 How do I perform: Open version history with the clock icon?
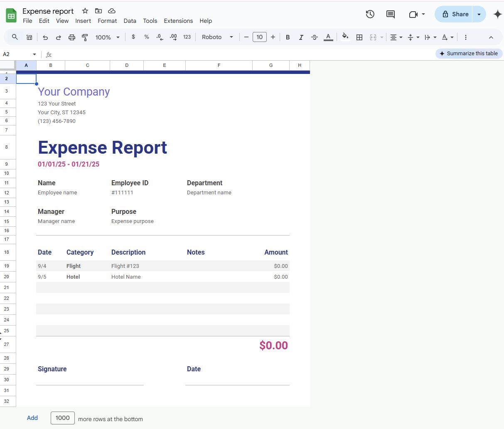[370, 14]
